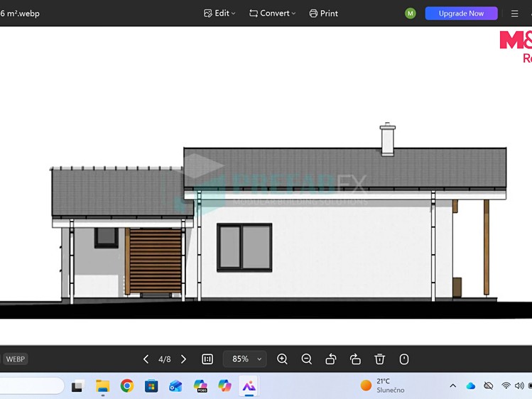532x399 pixels.
Task: Delete the current image
Action: [x=380, y=359]
